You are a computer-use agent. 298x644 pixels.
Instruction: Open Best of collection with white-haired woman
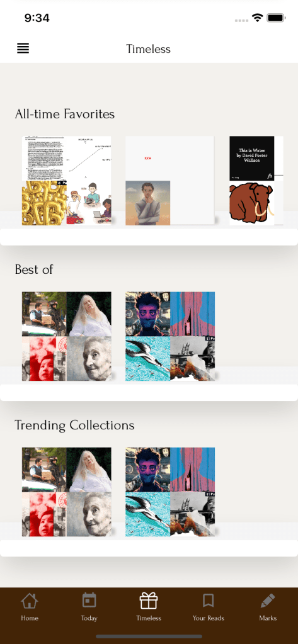coord(67,336)
